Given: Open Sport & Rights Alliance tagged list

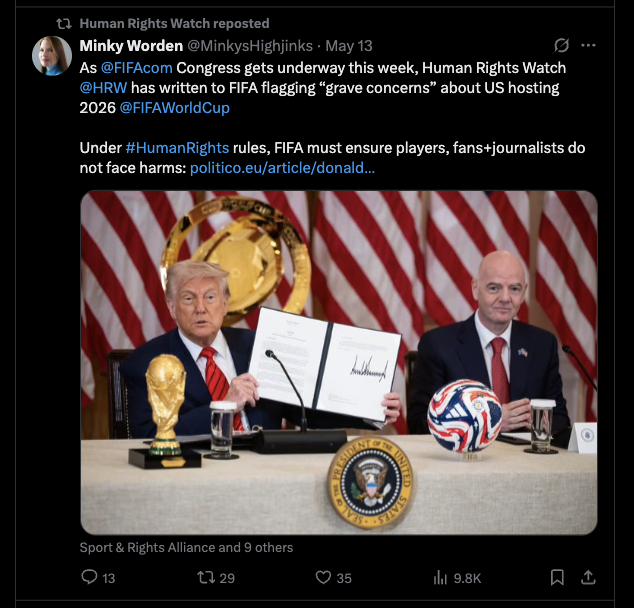Looking at the screenshot, I should point(186,547).
